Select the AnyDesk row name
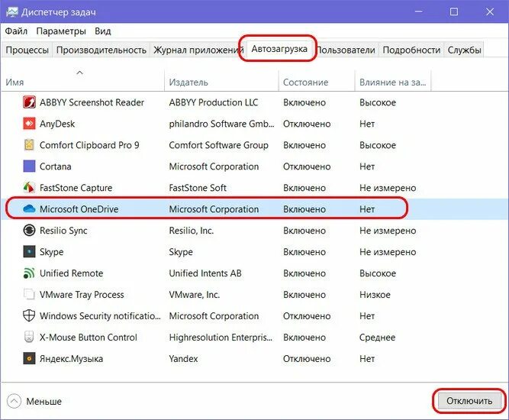509x420 pixels. pyautogui.click(x=57, y=124)
